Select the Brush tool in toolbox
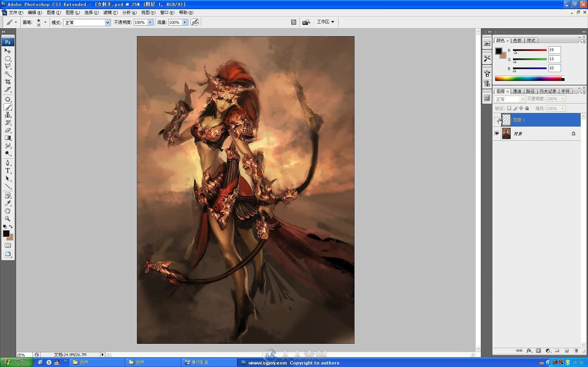The width and height of the screenshot is (588, 367). coord(7,107)
